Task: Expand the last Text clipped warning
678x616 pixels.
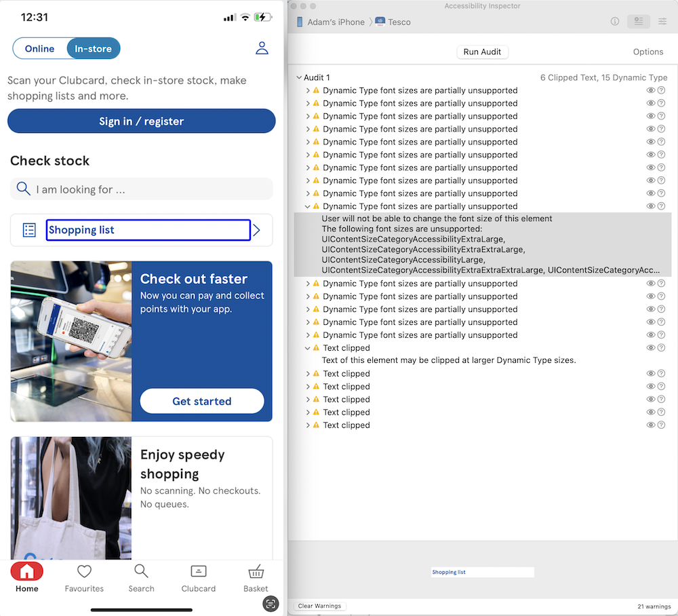Action: (x=308, y=425)
